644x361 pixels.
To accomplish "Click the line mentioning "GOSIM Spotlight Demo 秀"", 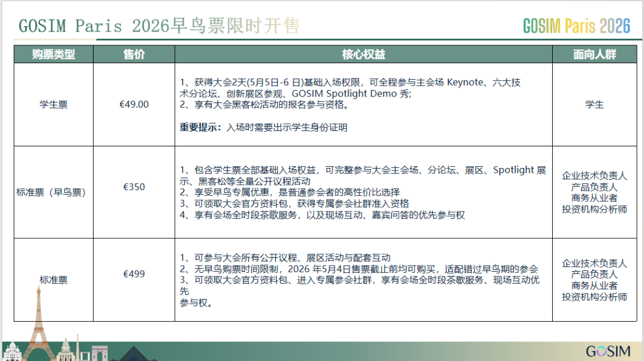I will (x=296, y=94).
